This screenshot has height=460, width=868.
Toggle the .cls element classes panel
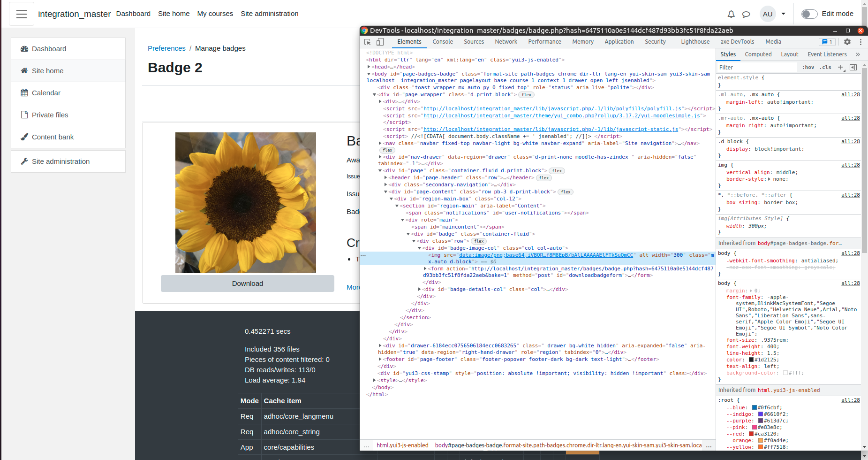tap(826, 68)
